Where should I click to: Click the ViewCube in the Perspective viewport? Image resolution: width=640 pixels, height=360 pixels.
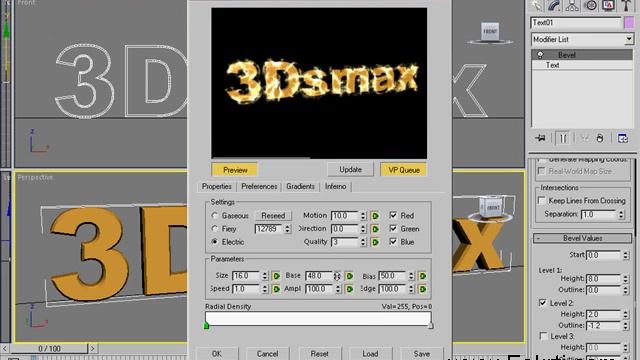(491, 208)
